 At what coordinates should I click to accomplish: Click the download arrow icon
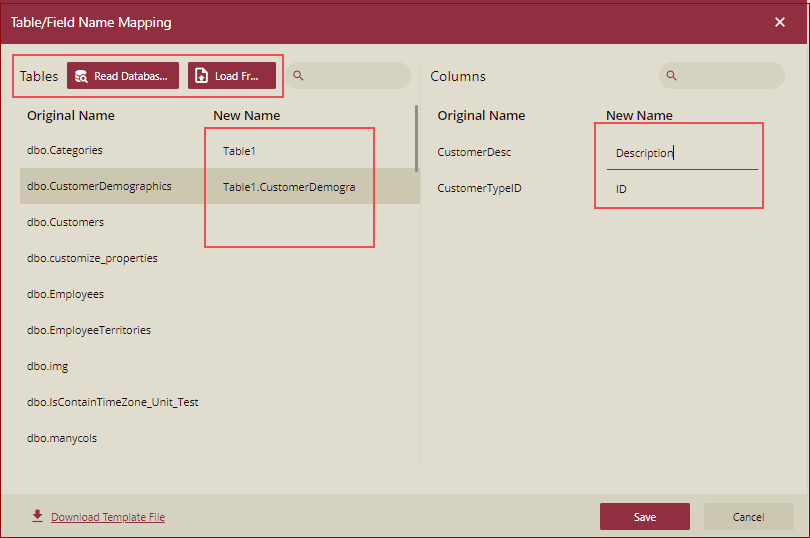click(x=37, y=516)
